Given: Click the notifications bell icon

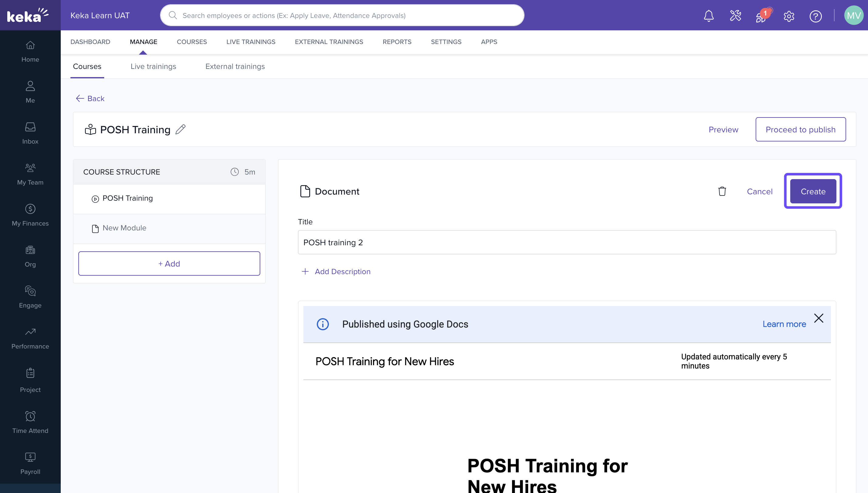Looking at the screenshot, I should (709, 15).
